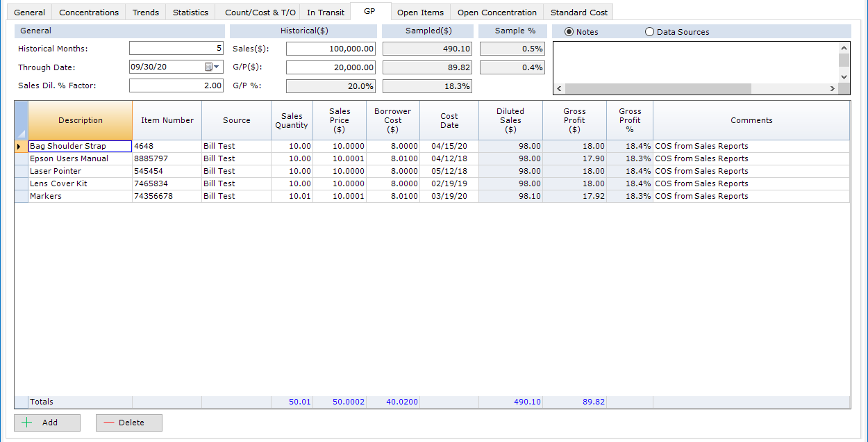868x442 pixels.
Task: Switch to the Open Items tab
Action: 420,11
